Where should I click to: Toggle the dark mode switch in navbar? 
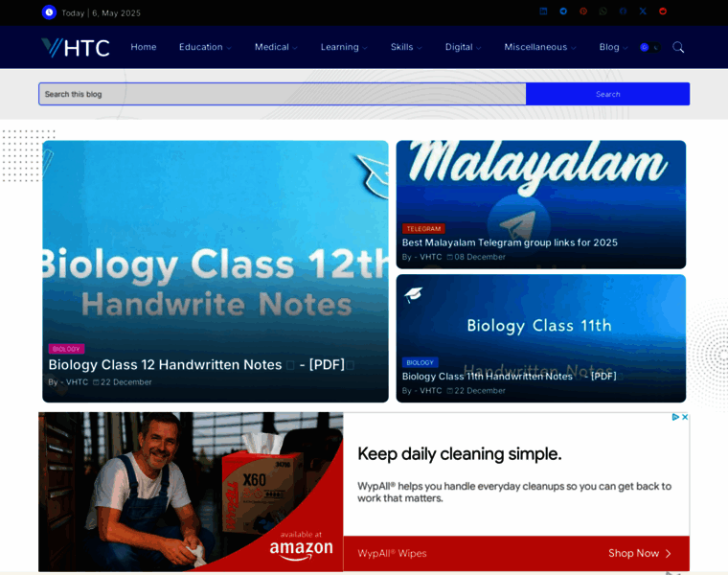pyautogui.click(x=650, y=47)
